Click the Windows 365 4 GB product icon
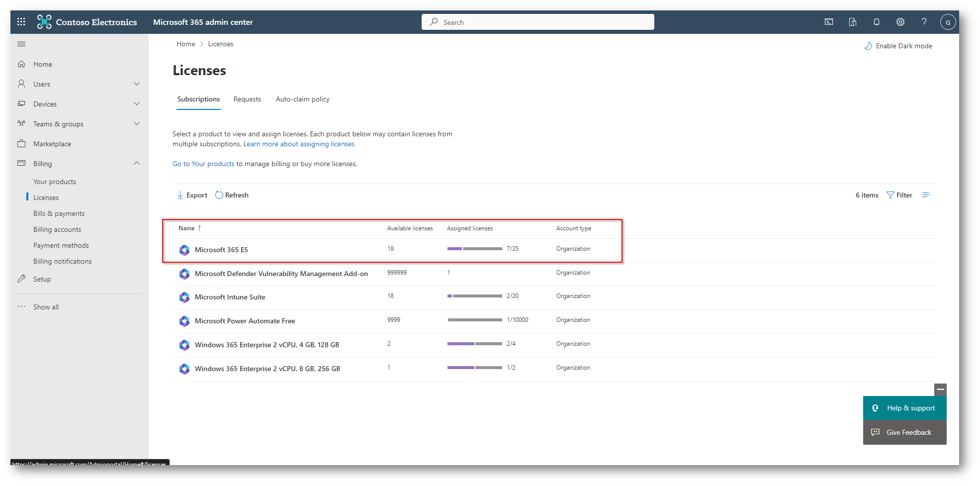The width and height of the screenshot is (980, 486). click(x=184, y=345)
